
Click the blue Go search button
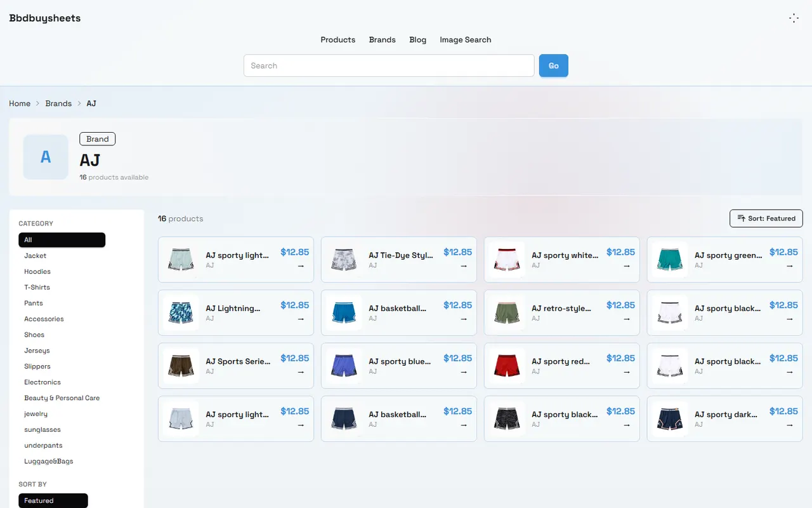pos(554,65)
